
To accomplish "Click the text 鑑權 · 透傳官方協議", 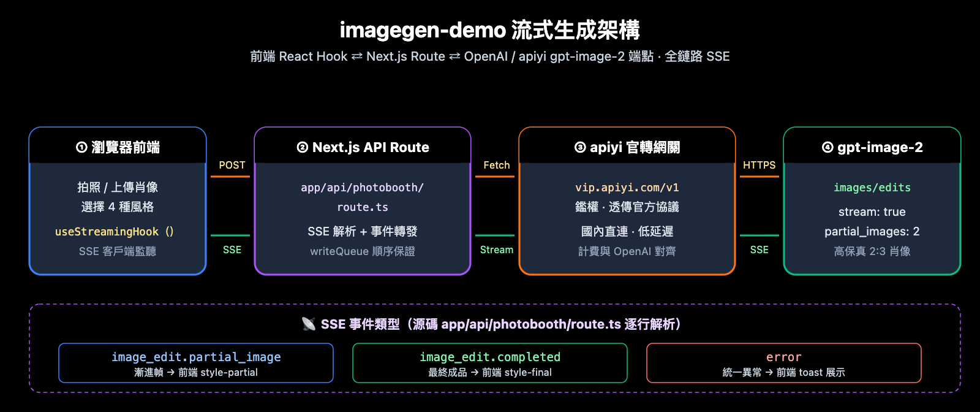I will coord(627,207).
